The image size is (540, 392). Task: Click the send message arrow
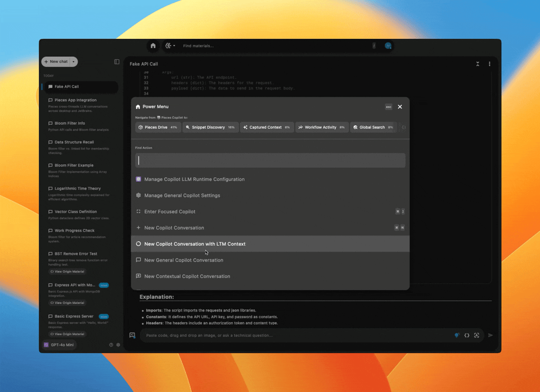click(x=490, y=336)
